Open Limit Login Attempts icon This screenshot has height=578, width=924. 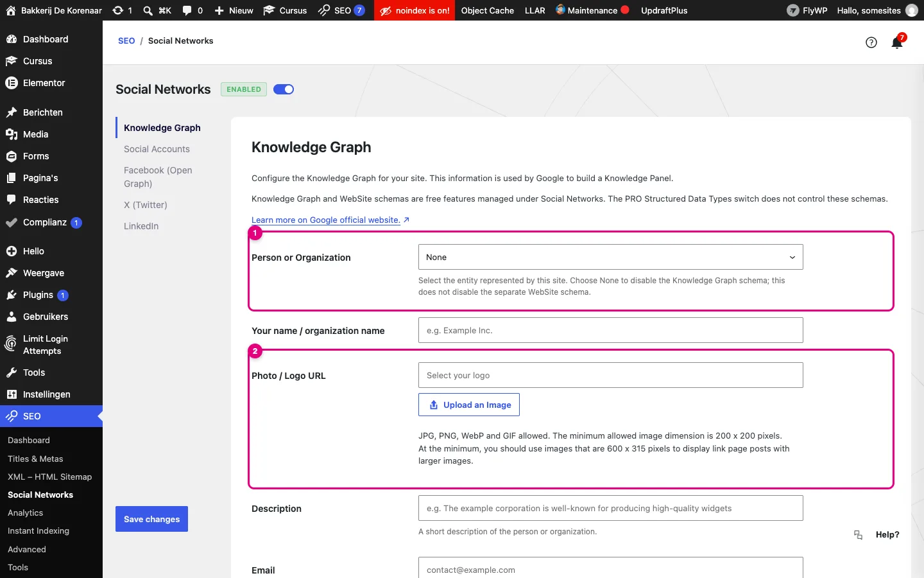11,344
